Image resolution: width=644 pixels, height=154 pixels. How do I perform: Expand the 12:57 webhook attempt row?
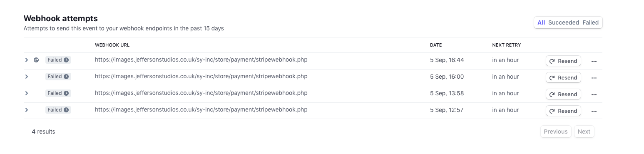[x=26, y=110]
